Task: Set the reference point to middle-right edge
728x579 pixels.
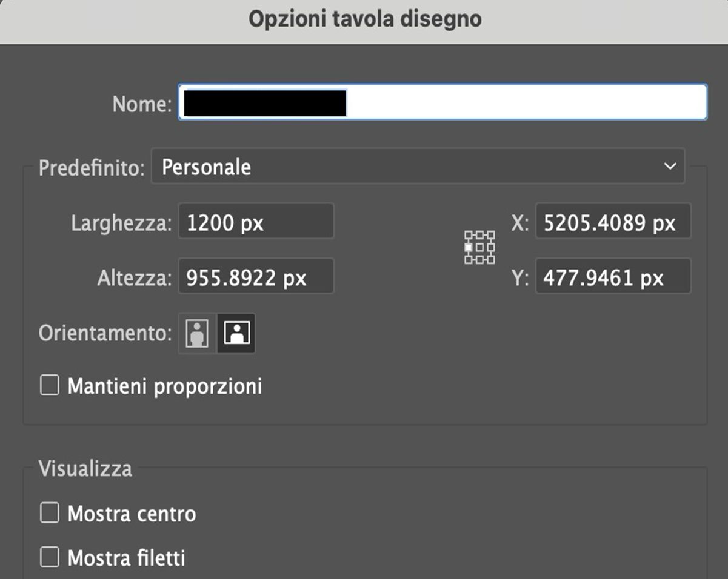Action: (491, 247)
